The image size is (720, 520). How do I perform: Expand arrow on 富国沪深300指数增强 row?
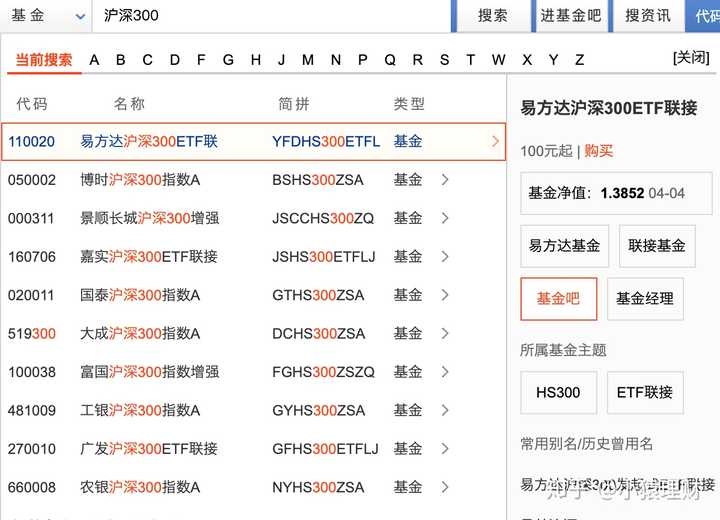[x=444, y=372]
